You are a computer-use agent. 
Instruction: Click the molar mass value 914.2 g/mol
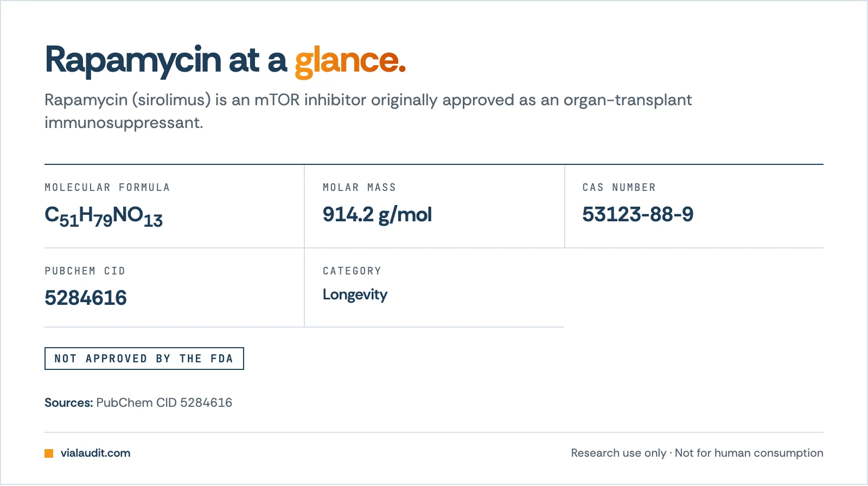pyautogui.click(x=377, y=215)
